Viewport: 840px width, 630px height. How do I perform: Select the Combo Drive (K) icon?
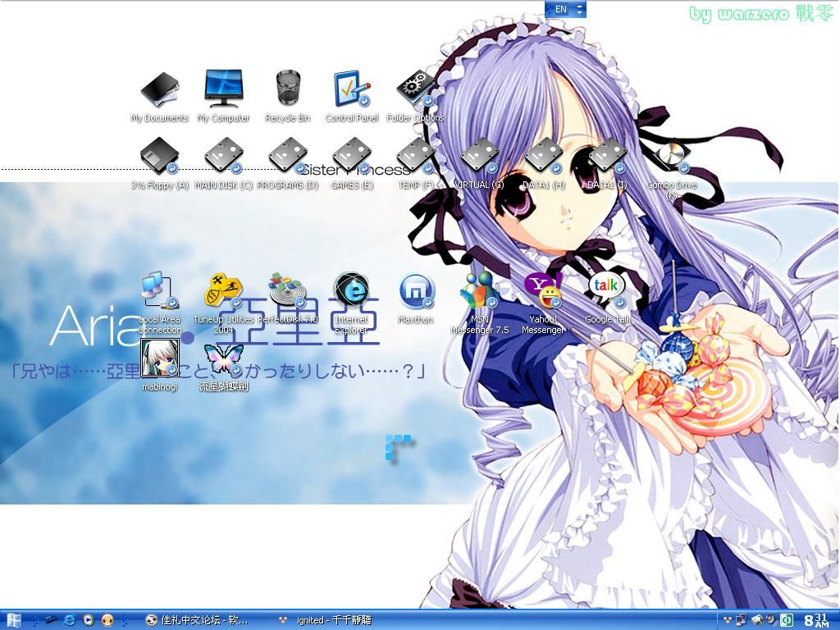672,169
